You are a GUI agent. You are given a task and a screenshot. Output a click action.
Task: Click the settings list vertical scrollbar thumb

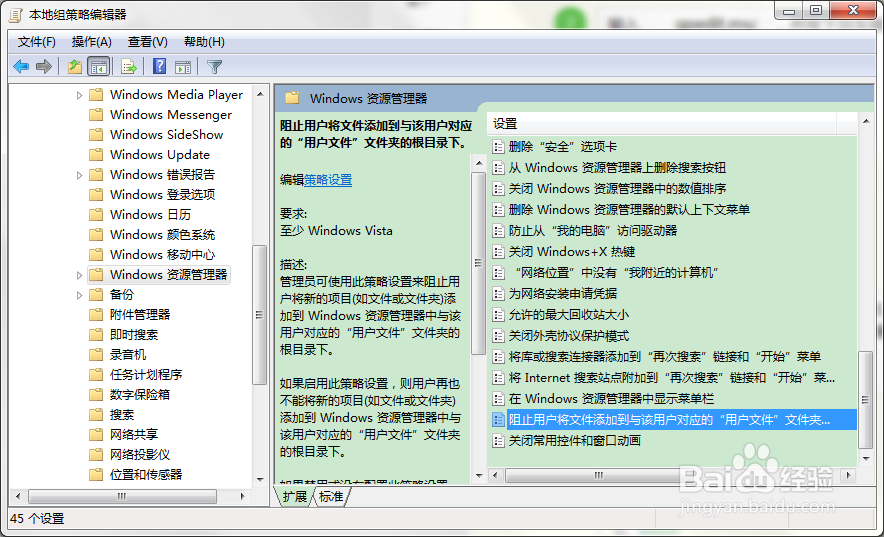coord(865,400)
